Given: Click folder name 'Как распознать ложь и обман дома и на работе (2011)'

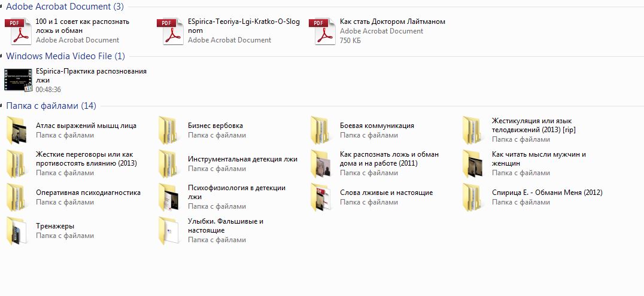Looking at the screenshot, I should (390, 159).
